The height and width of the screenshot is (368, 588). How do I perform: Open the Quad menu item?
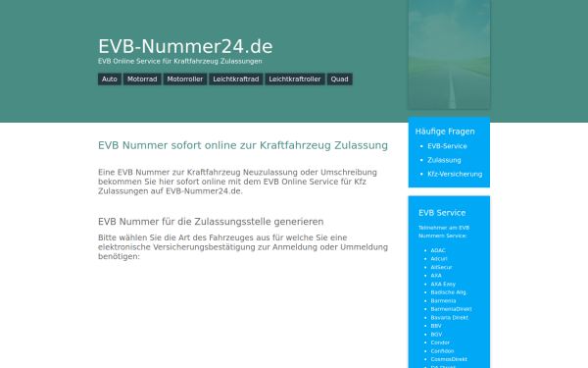point(339,79)
